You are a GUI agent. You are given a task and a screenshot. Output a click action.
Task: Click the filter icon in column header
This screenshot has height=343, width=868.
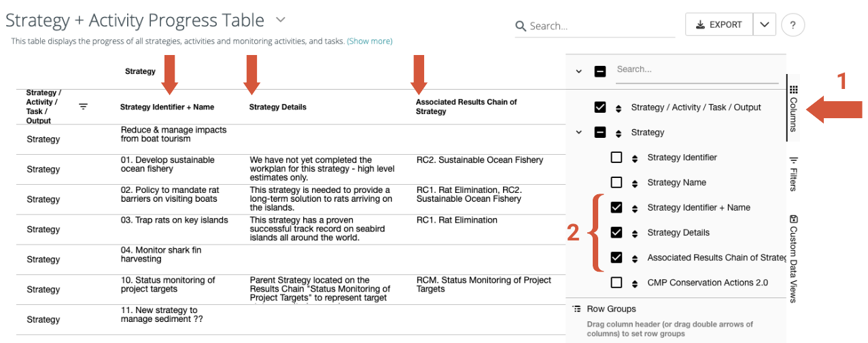[83, 107]
